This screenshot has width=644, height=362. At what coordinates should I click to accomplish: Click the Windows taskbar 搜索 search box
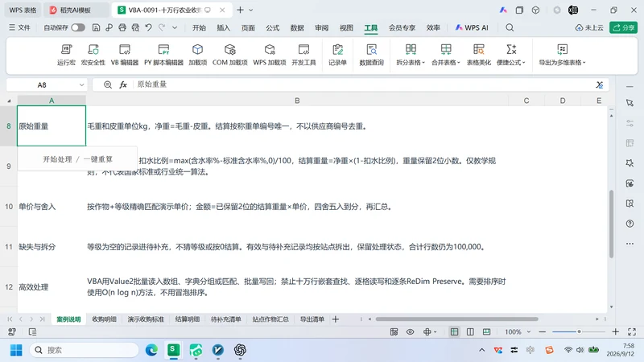[85, 350]
